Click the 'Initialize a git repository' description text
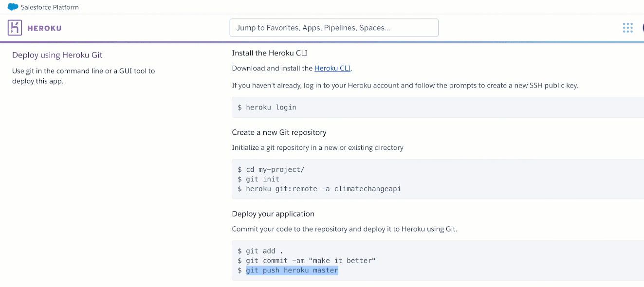Image resolution: width=644 pixels, height=287 pixels. (x=318, y=147)
